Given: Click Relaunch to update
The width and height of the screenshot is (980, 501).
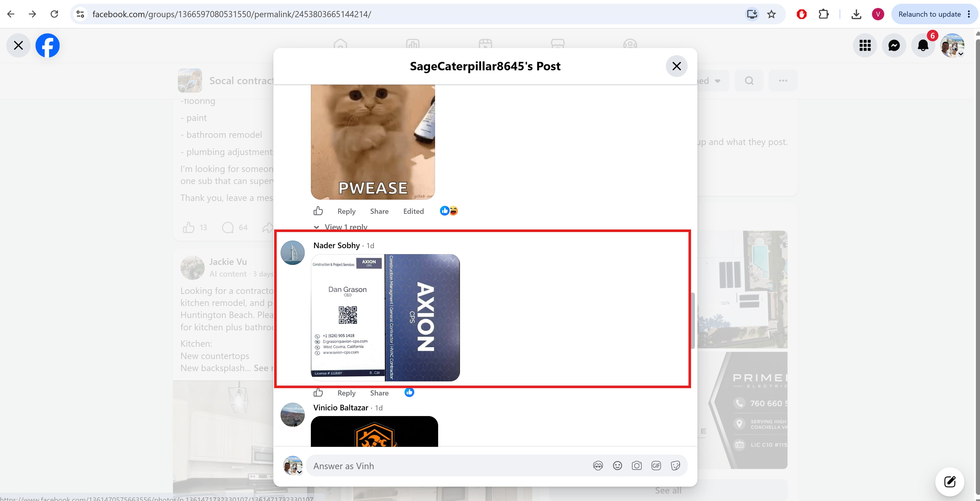Looking at the screenshot, I should (x=929, y=14).
